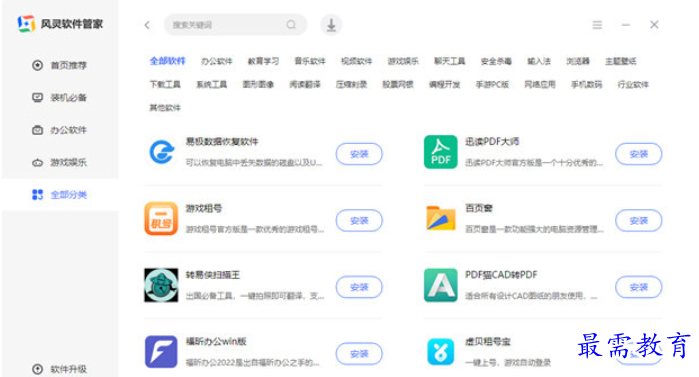Install 迅读PDF大师
699x377 pixels.
coord(638,154)
